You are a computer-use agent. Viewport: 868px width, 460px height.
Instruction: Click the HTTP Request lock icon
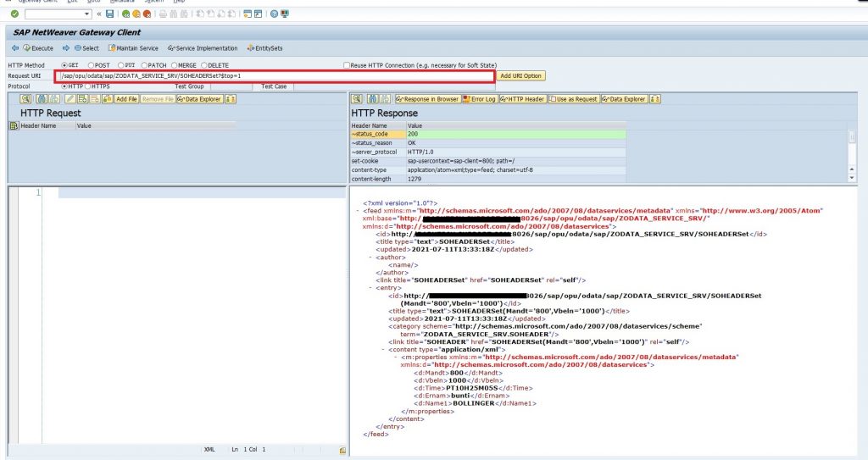(107, 99)
